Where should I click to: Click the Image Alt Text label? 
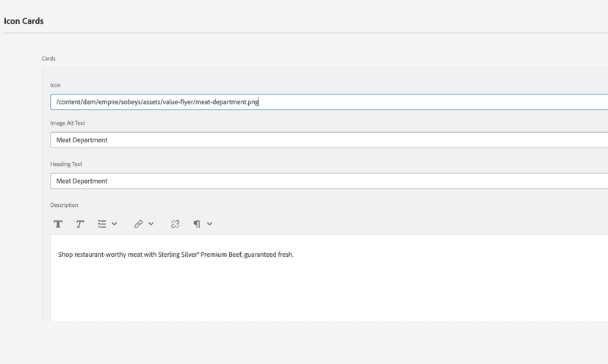68,123
